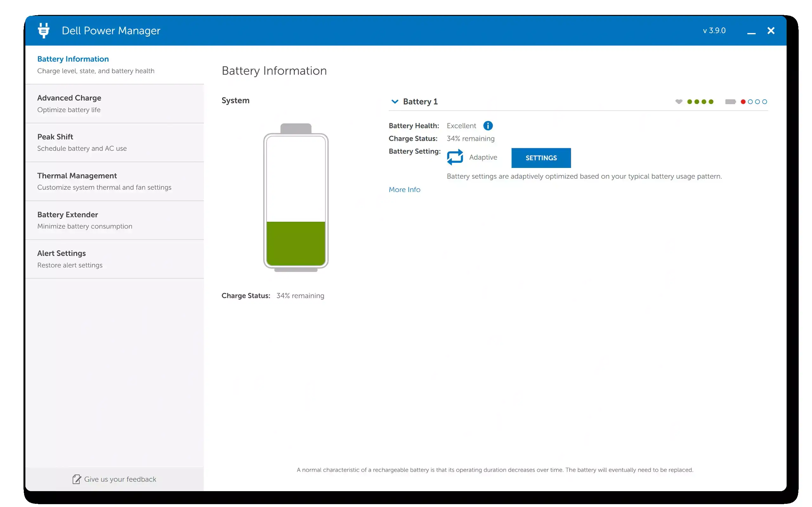
Task: Click the battery charge level indicator icon
Action: (730, 102)
